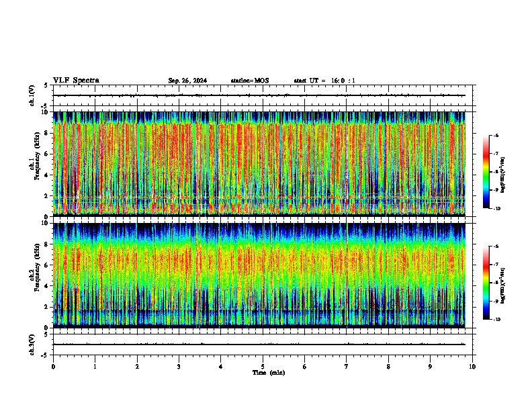Click the time axis tick label "10"
532x411 pixels.
pyautogui.click(x=472, y=367)
